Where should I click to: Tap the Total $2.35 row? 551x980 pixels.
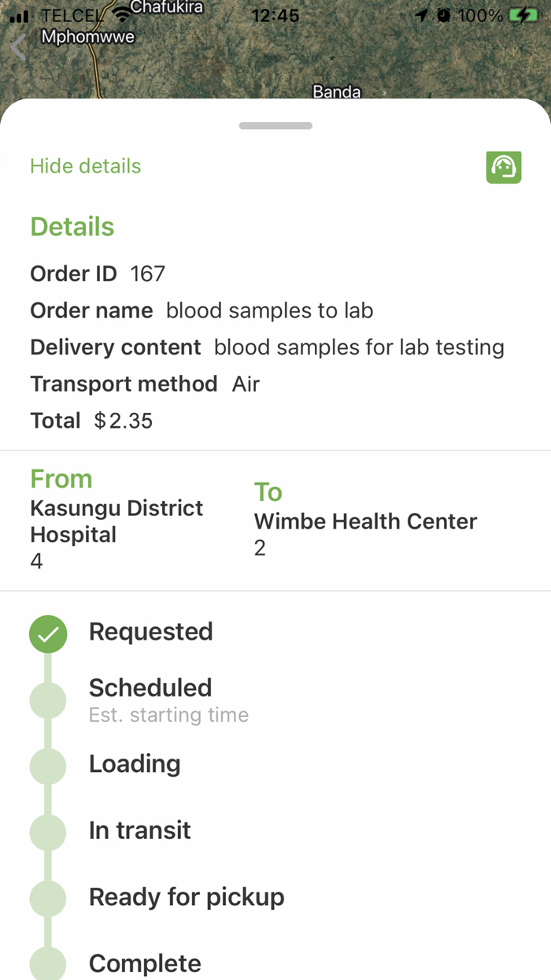click(x=91, y=421)
